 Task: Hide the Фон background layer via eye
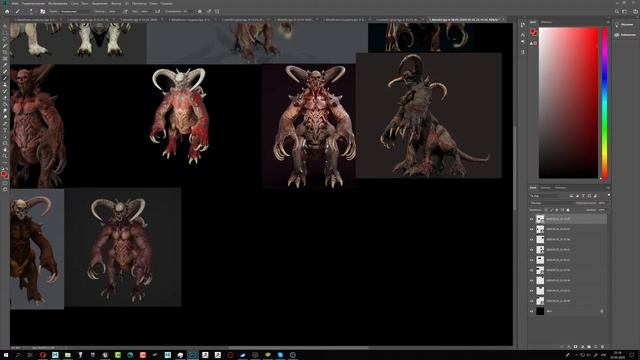[531, 311]
